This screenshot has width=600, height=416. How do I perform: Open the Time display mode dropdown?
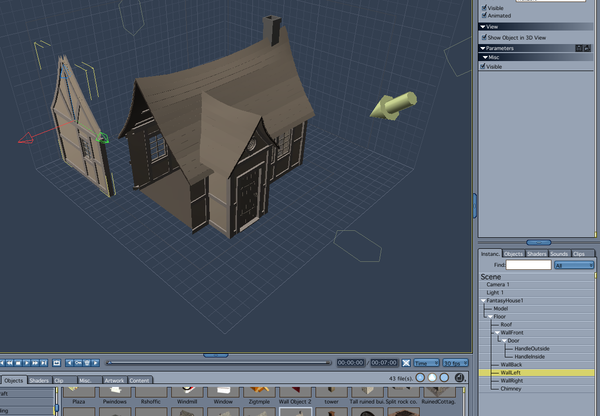[x=426, y=363]
